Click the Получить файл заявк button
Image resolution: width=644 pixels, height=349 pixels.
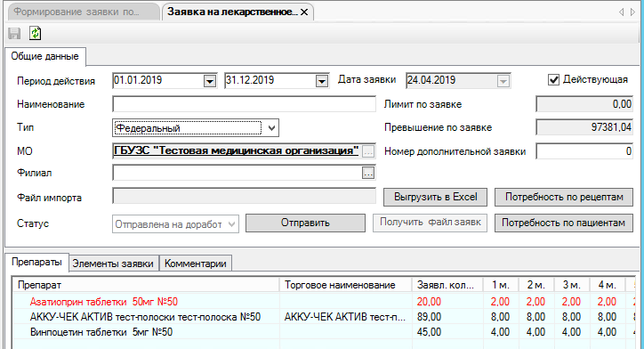click(430, 223)
